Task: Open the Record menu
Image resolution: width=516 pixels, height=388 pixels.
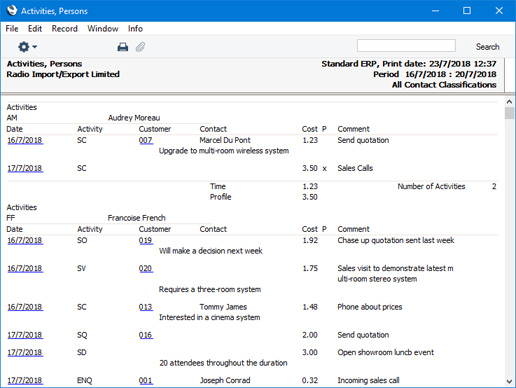Action: (65, 29)
